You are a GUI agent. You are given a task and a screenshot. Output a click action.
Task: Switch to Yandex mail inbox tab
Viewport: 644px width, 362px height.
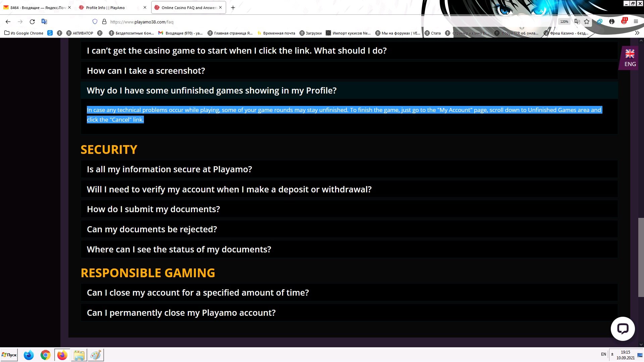(37, 7)
